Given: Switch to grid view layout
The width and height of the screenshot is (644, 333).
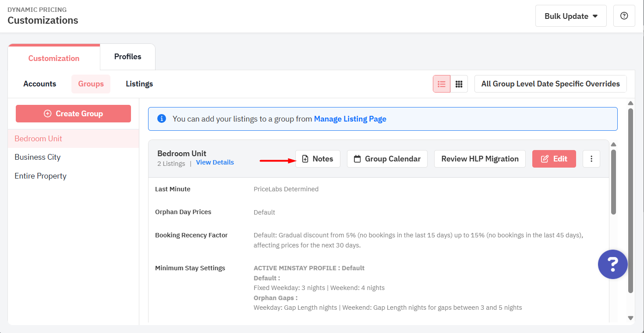Looking at the screenshot, I should point(459,84).
